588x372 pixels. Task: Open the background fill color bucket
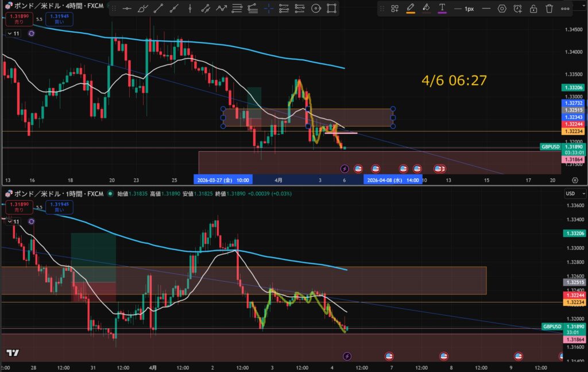[426, 9]
